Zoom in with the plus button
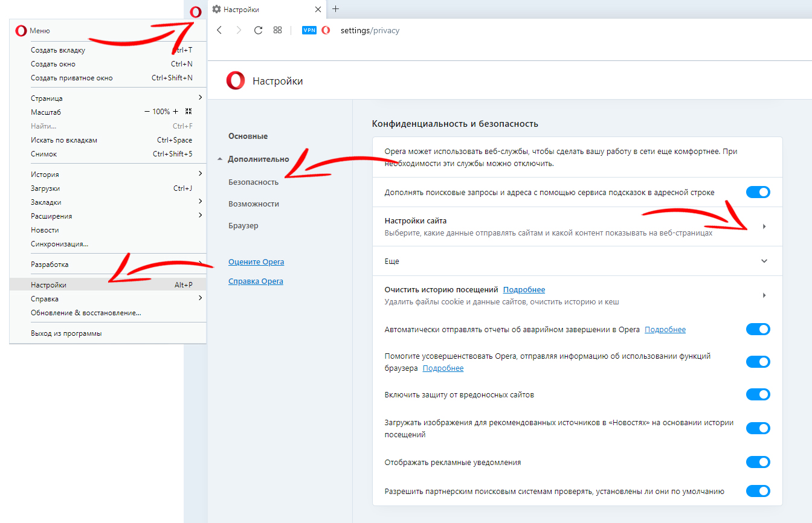The width and height of the screenshot is (812, 523). tap(176, 112)
